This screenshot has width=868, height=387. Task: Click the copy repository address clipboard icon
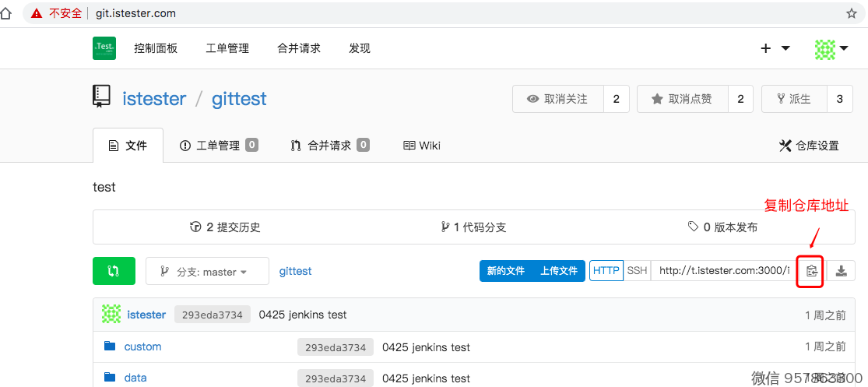812,271
